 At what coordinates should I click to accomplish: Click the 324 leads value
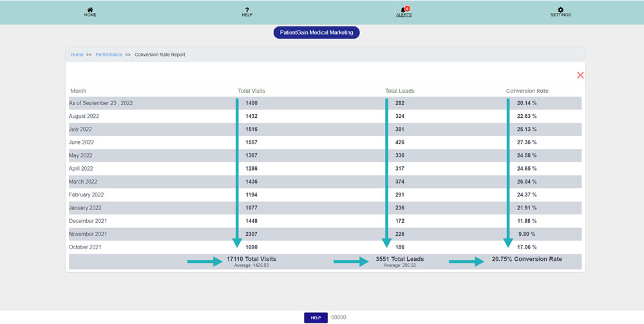[400, 116]
